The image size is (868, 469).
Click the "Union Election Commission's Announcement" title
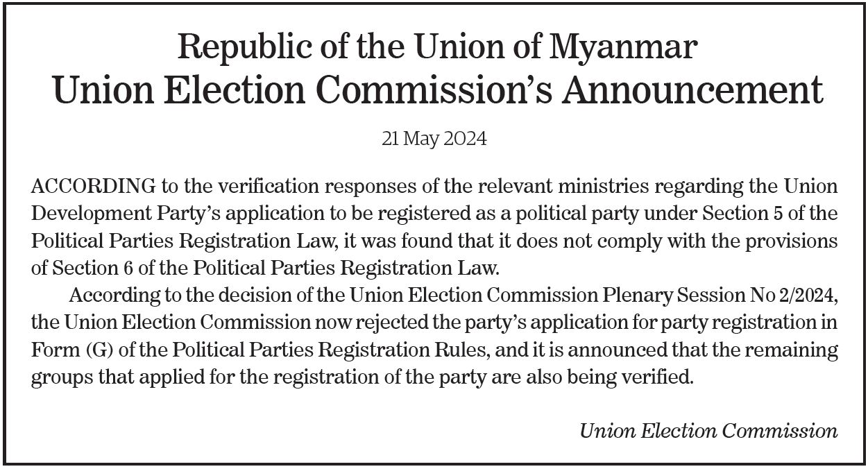point(437,91)
